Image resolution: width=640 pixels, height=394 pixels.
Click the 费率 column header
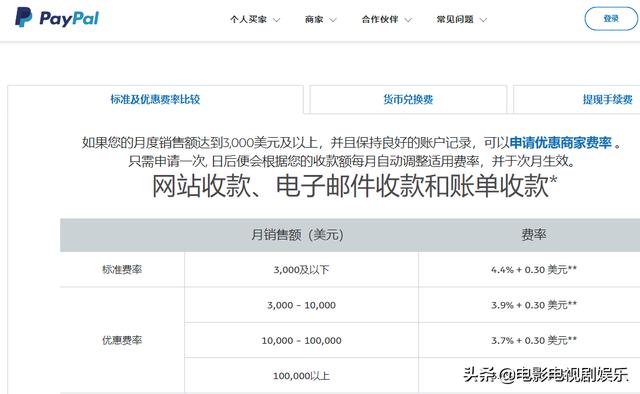click(x=533, y=235)
